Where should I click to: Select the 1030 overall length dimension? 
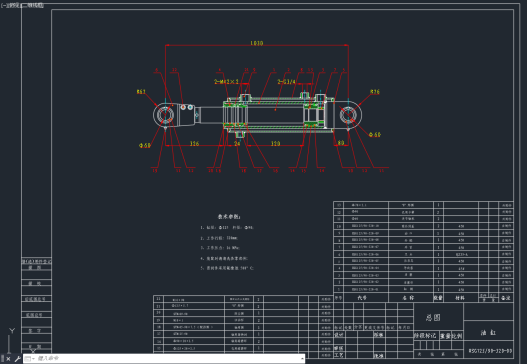(x=257, y=43)
